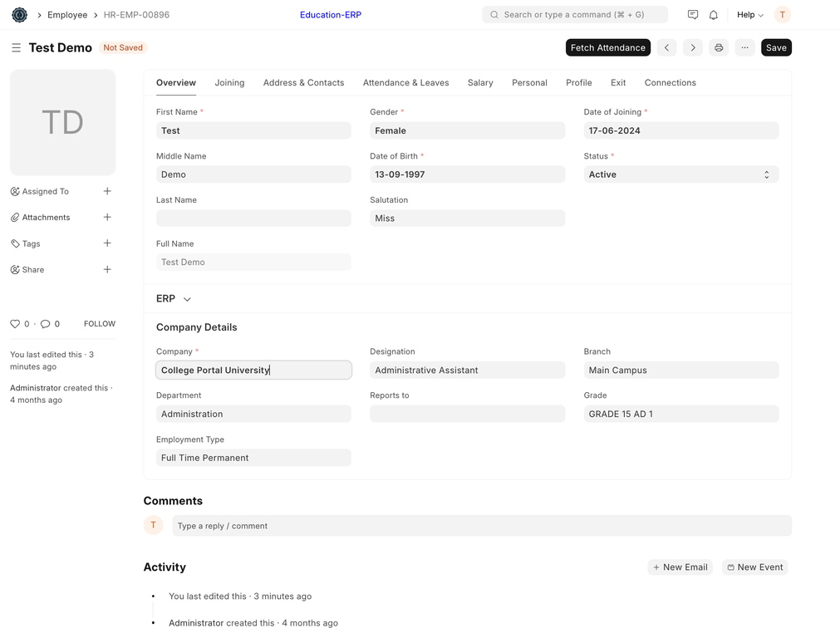Viewport: 840px width, 638px height.
Task: Open the chat messages icon
Action: (692, 15)
